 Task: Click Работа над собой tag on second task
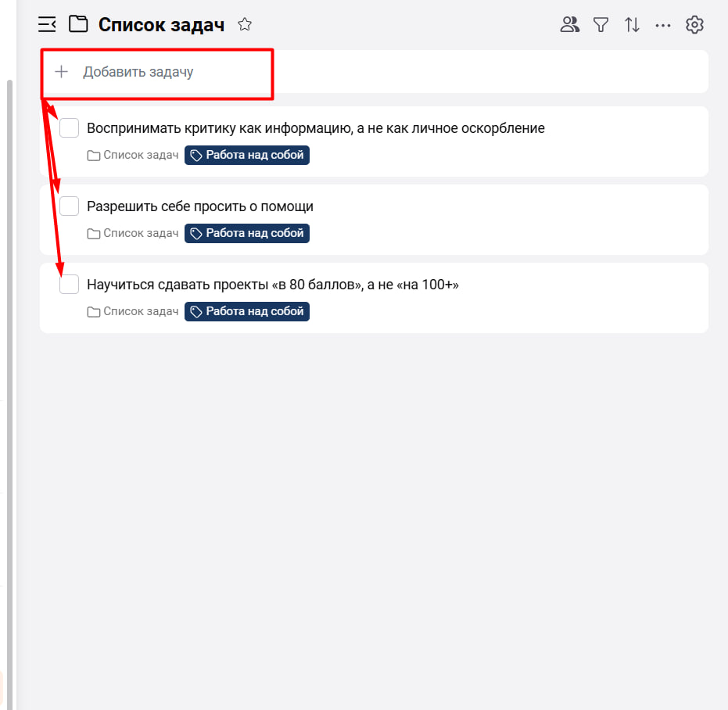247,233
